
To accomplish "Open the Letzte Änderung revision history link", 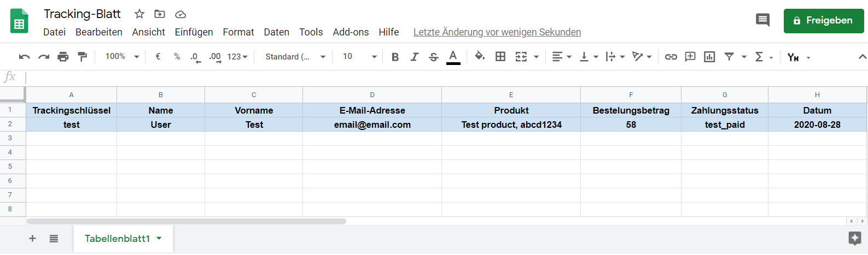I will 497,32.
